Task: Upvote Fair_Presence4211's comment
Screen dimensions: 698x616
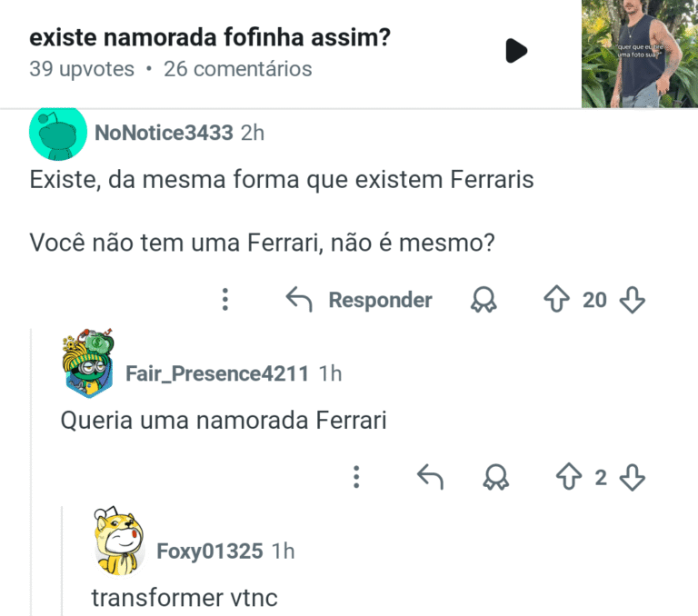Action: click(x=568, y=477)
